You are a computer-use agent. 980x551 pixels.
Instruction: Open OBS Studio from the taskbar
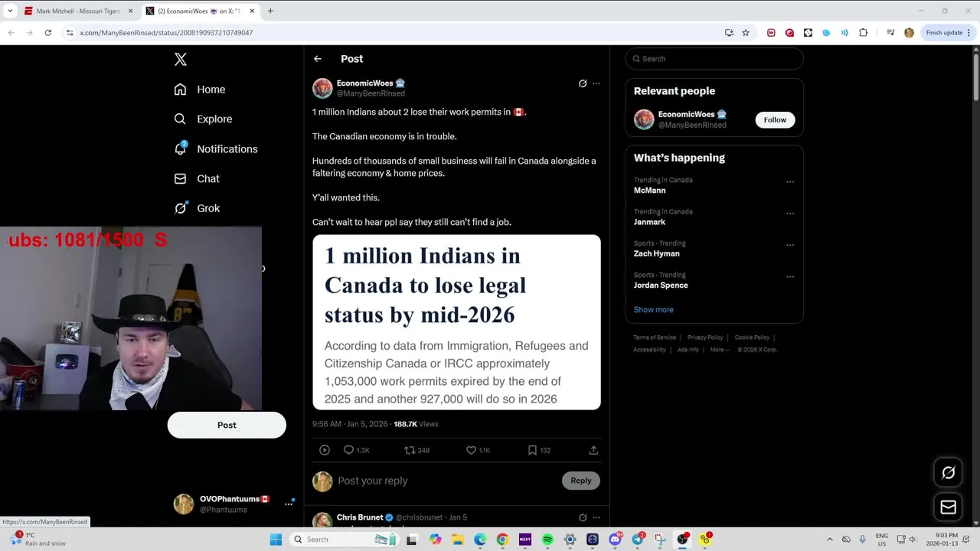tap(682, 540)
